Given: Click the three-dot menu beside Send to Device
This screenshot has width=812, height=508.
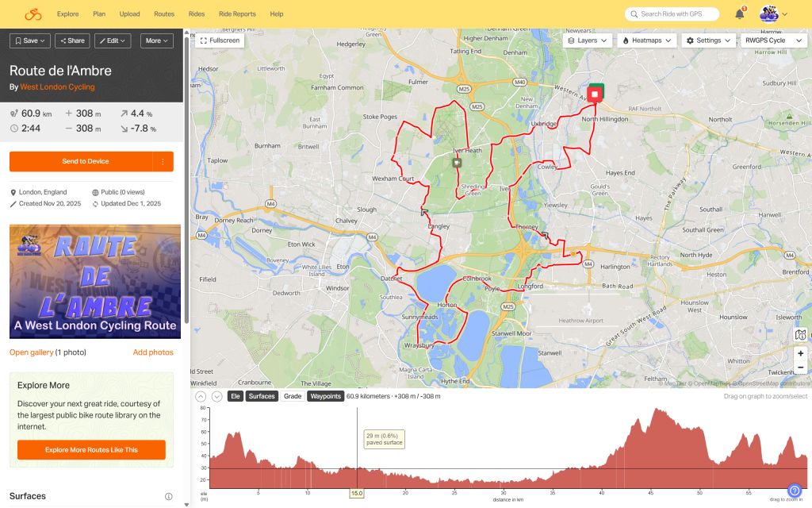Looking at the screenshot, I should pyautogui.click(x=163, y=161).
